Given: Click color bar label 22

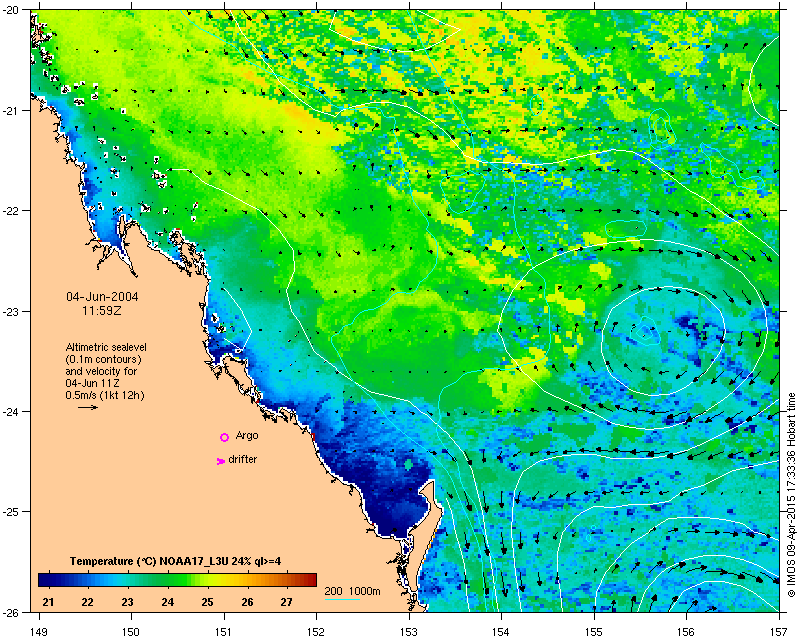Looking at the screenshot, I should [88, 602].
